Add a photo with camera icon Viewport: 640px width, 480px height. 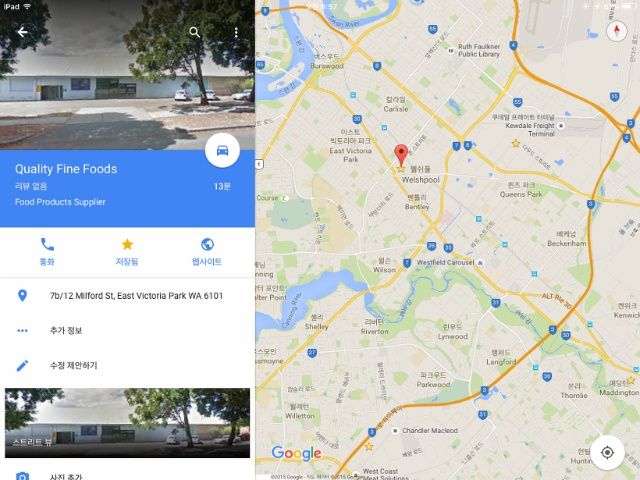(22, 476)
